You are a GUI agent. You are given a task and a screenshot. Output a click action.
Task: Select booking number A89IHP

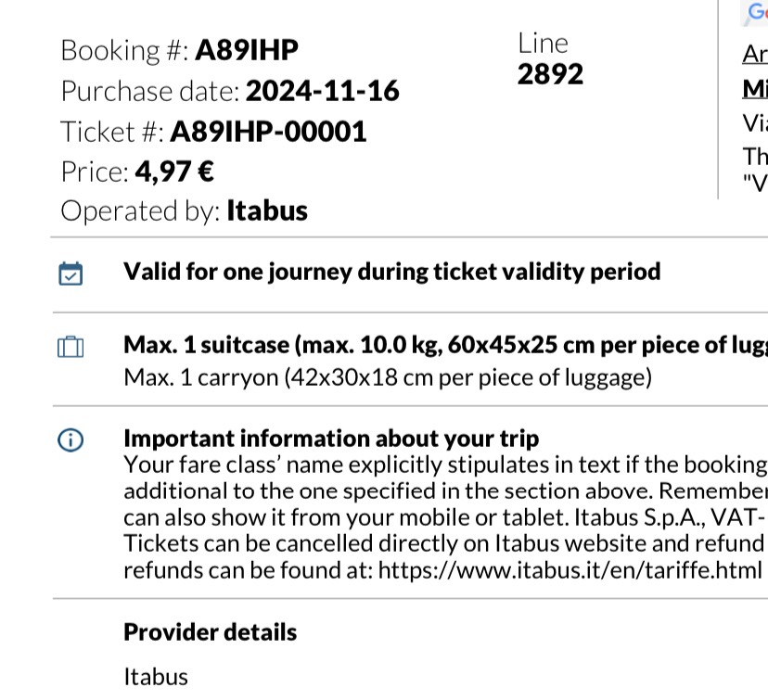pos(247,49)
